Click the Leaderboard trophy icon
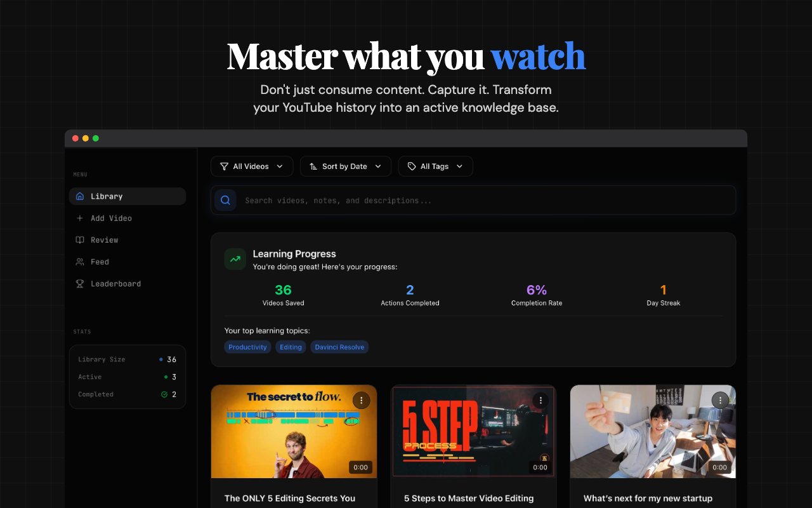Image resolution: width=812 pixels, height=508 pixels. pos(81,283)
